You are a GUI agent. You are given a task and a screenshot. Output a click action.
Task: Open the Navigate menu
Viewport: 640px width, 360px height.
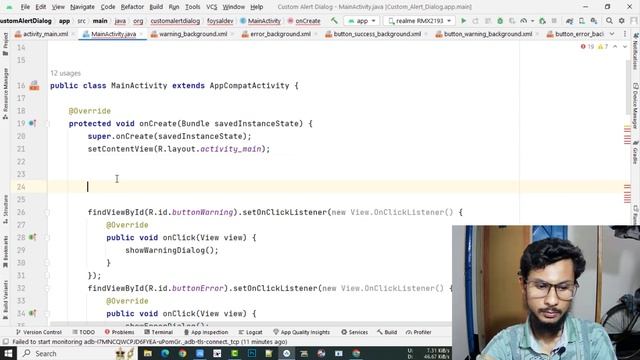[82, 7]
